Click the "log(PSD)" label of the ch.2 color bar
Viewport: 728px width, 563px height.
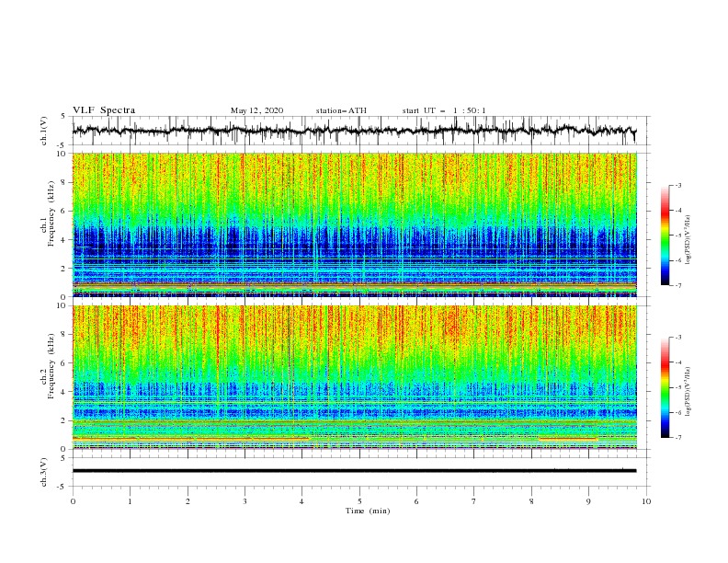coord(688,392)
